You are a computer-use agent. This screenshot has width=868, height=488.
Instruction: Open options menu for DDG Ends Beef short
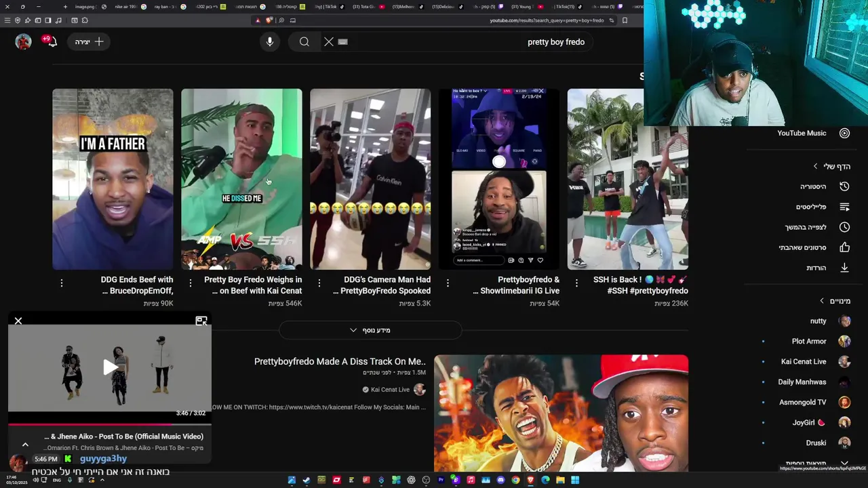click(x=62, y=283)
